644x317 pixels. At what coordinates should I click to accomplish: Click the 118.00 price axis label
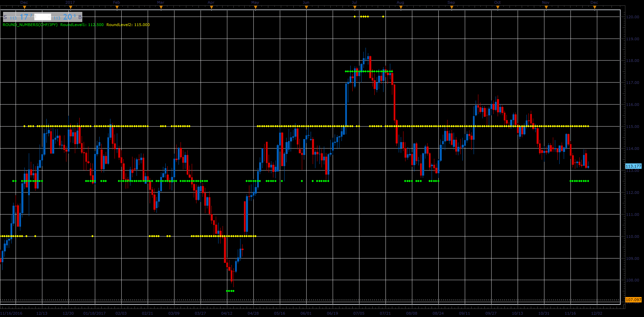coord(632,61)
